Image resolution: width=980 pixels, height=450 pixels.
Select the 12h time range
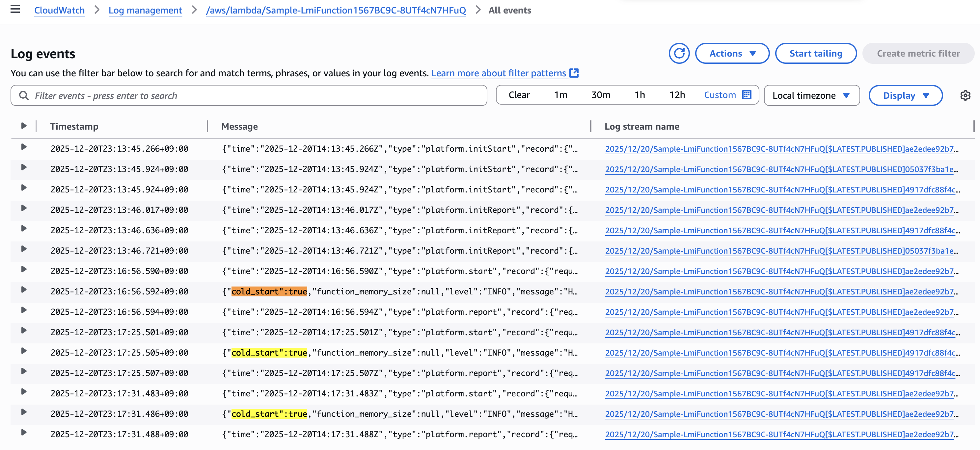point(677,95)
